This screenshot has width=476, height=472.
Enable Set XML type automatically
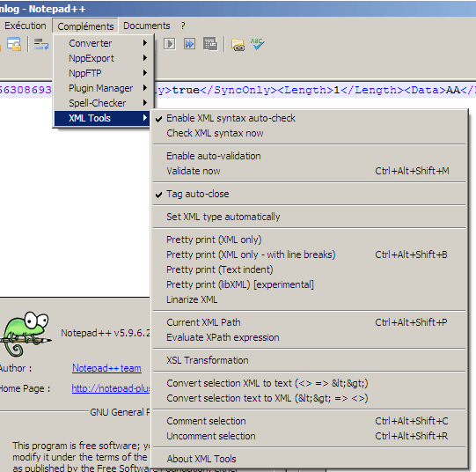(x=310, y=217)
